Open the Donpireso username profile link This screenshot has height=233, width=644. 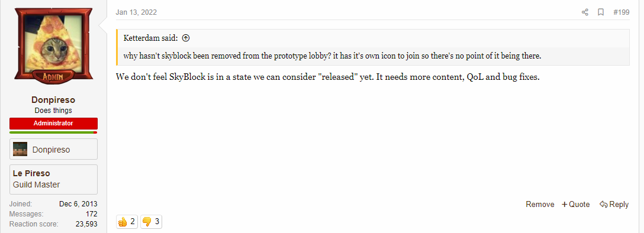click(53, 100)
